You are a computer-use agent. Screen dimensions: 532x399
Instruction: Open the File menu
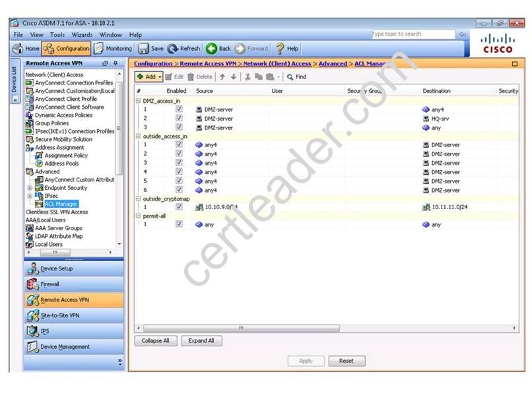pos(18,35)
